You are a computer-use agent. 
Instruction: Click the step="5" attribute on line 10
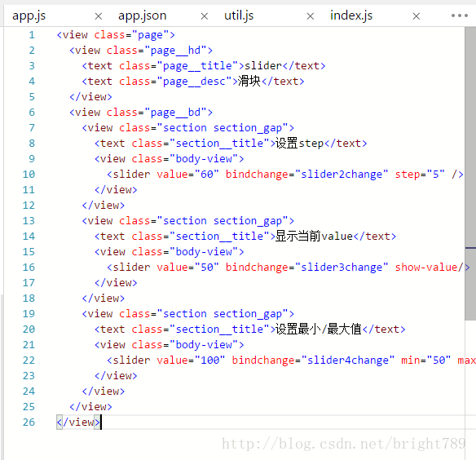point(420,175)
